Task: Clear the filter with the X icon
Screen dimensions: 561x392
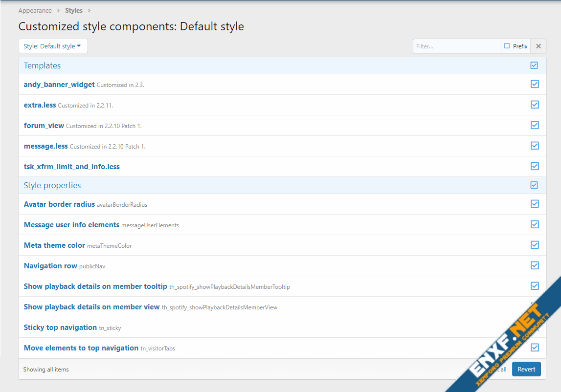Action: [x=539, y=46]
